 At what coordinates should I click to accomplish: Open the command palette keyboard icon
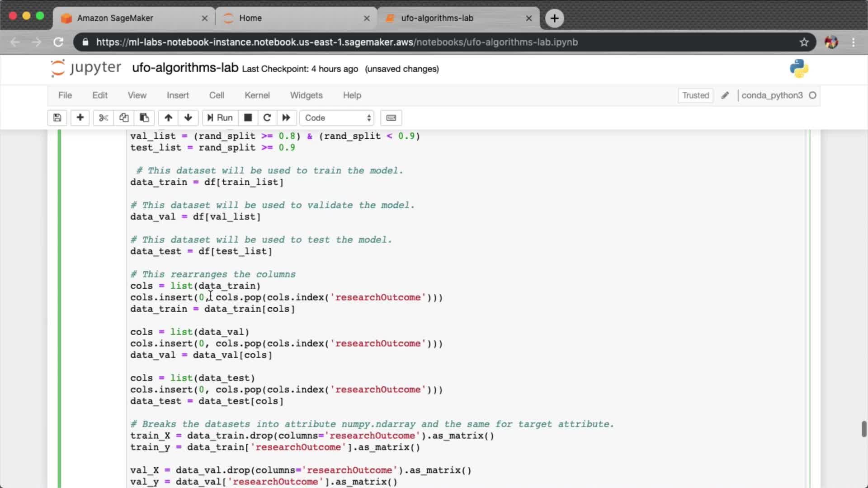click(391, 118)
